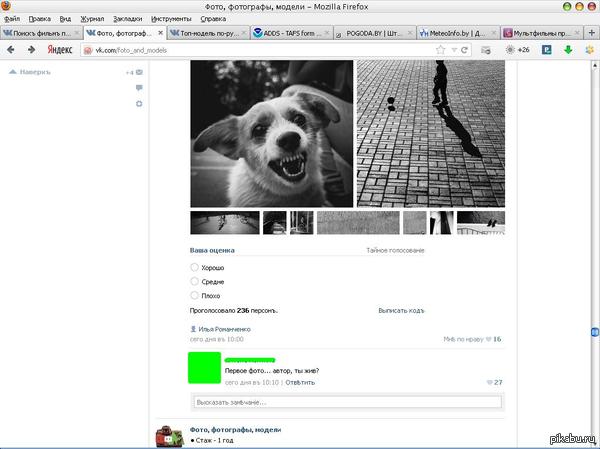Screen dimensions: 600x449
Task: Click the browser forward arrow
Action: click(31, 50)
